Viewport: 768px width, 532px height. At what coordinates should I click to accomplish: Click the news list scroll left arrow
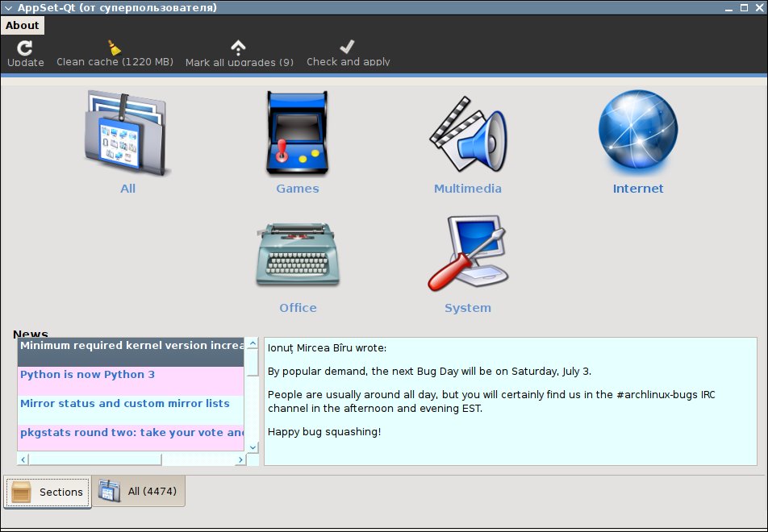pos(23,459)
